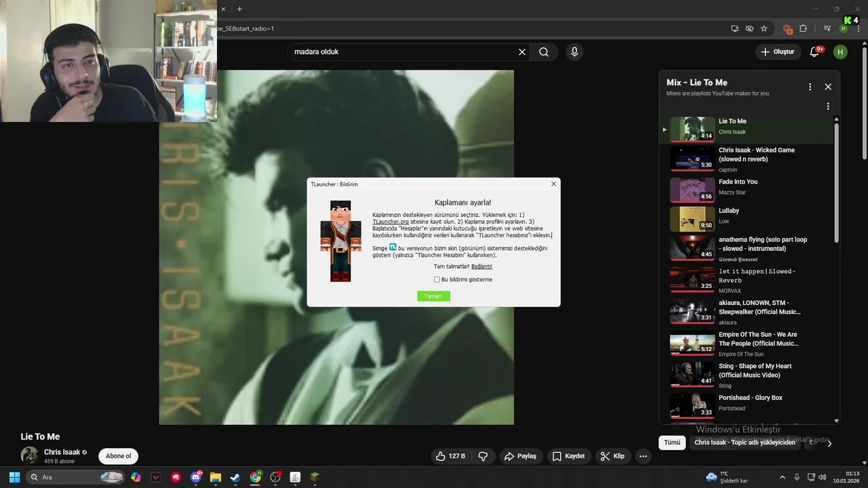Select 'Chris Isaak - Topic adlı yükleyiciden' chip
The image size is (868, 488).
pos(745,443)
